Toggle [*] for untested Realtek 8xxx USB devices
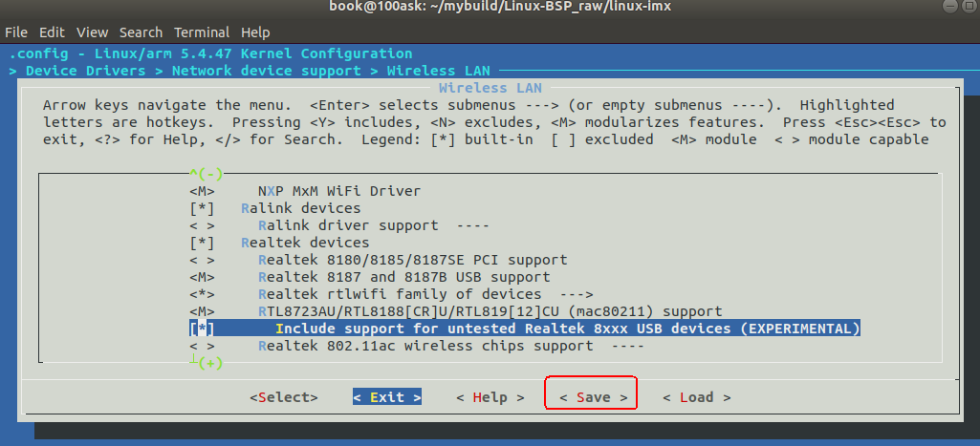Screen dimensions: 980x446 202,329
